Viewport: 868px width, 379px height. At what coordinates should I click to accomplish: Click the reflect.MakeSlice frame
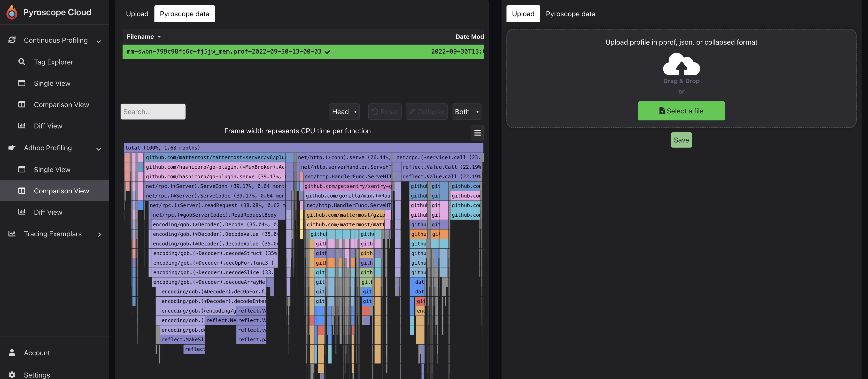182,340
